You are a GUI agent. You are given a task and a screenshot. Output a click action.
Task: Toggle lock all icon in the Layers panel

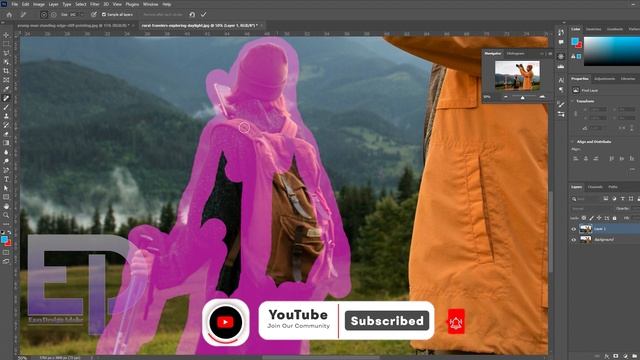click(x=615, y=218)
